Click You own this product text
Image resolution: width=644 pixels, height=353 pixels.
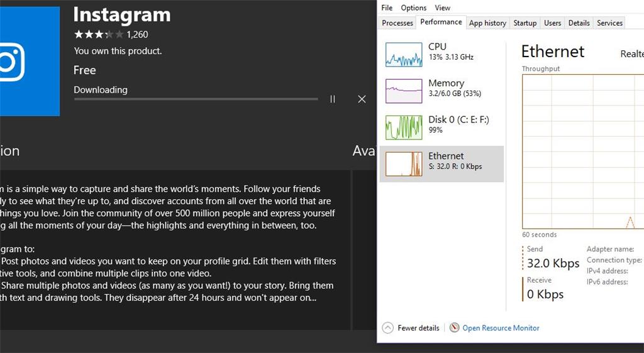[118, 51]
